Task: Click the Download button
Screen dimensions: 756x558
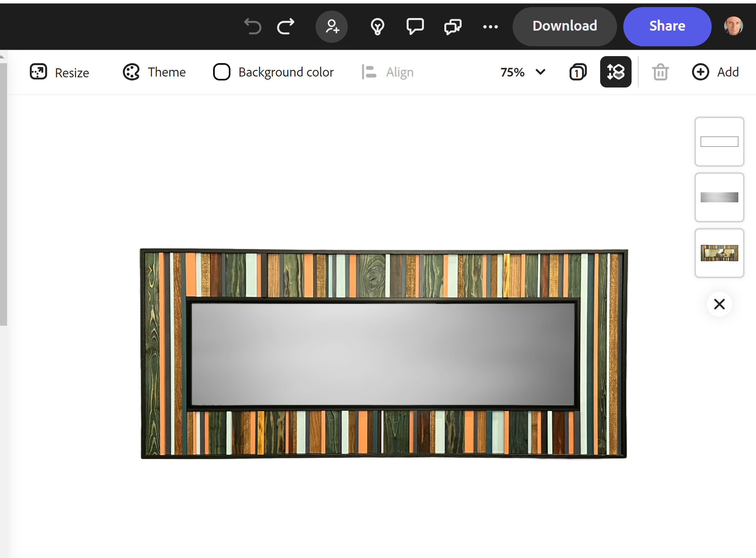Action: point(564,26)
